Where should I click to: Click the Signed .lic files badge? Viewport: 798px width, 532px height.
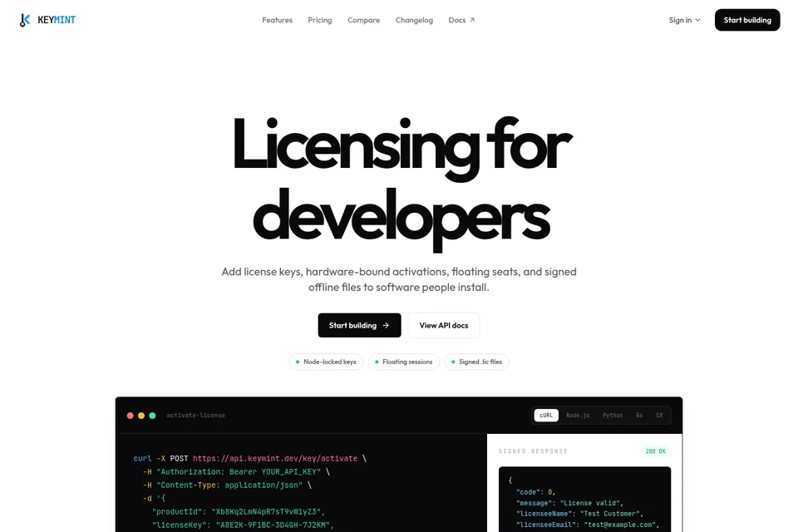(x=476, y=362)
